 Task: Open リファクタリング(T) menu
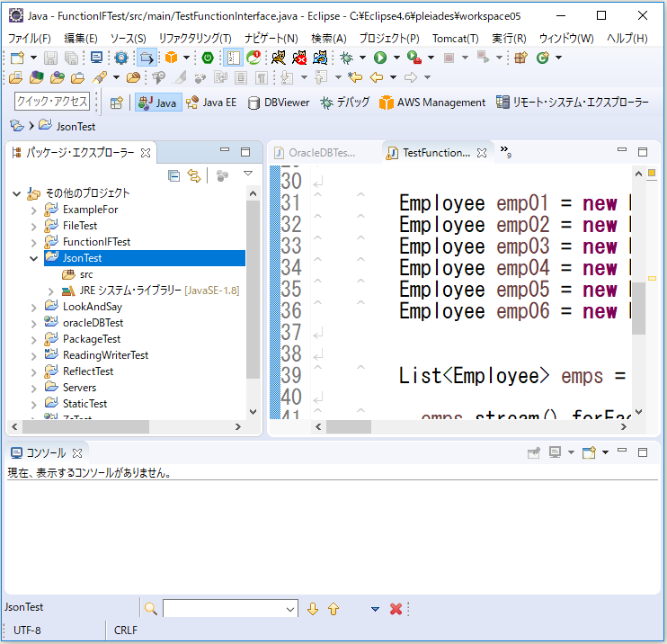pyautogui.click(x=195, y=39)
